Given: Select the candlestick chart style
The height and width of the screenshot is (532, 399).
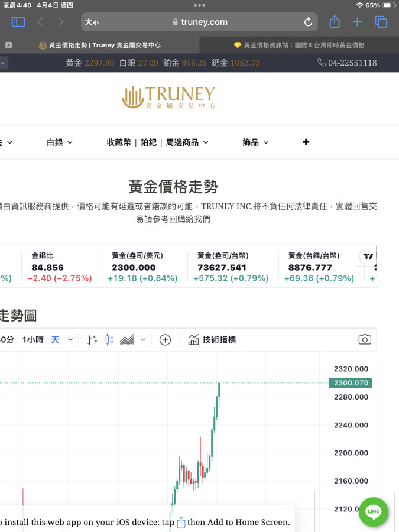Looking at the screenshot, I should [109, 339].
